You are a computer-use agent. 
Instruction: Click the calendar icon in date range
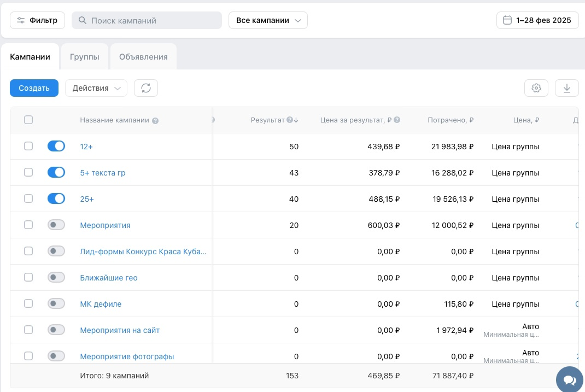point(507,20)
